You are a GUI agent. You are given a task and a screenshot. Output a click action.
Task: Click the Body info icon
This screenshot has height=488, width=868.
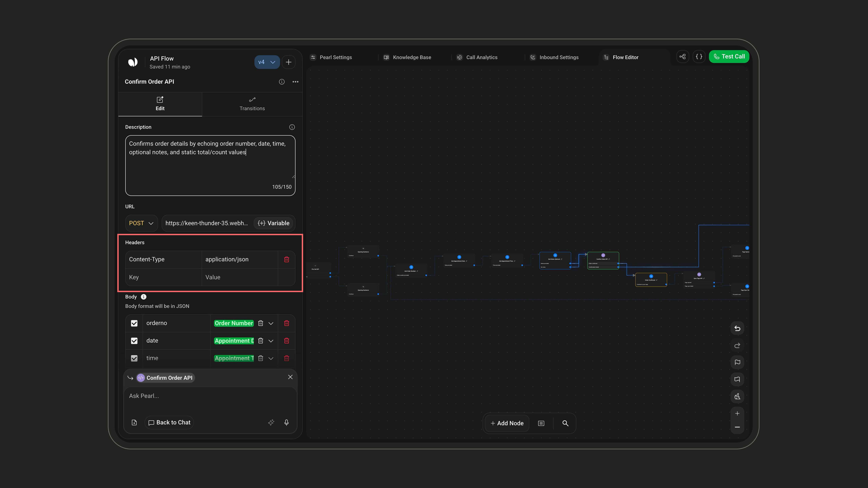tap(144, 297)
